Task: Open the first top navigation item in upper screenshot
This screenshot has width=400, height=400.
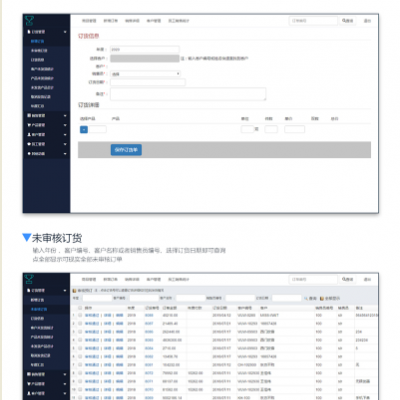Action: point(89,21)
